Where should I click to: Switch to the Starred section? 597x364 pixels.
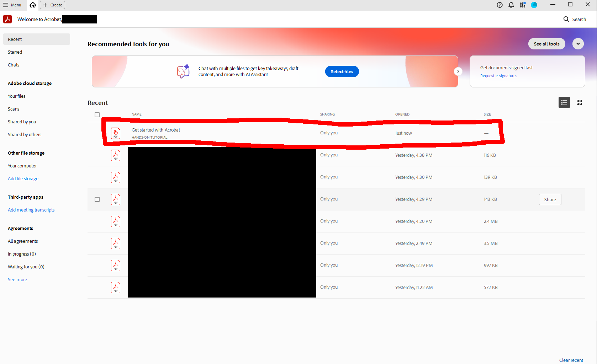15,52
